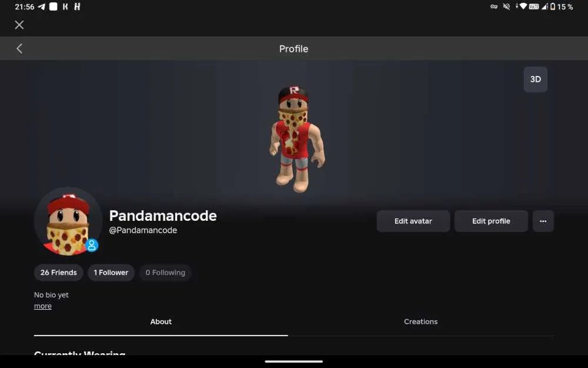Tap the Wi-Fi icon in status bar

[523, 6]
